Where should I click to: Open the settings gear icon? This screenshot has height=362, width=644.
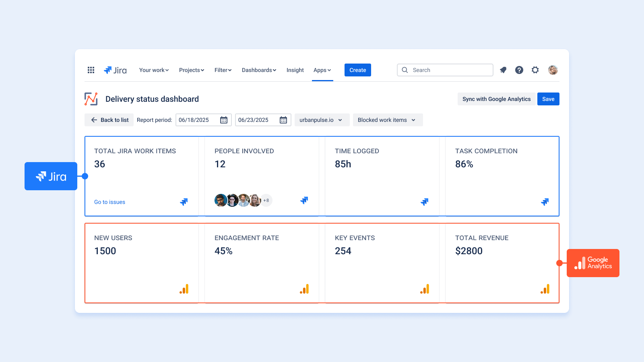point(535,70)
